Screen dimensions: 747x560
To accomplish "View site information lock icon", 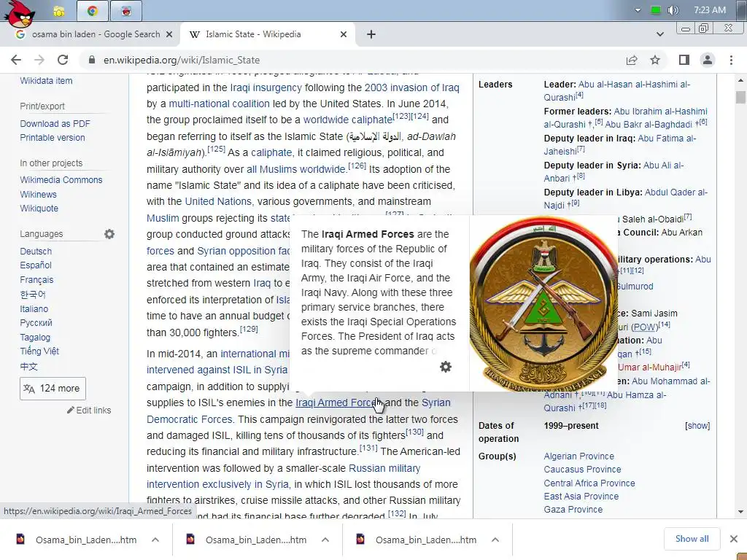I will pyautogui.click(x=92, y=60).
